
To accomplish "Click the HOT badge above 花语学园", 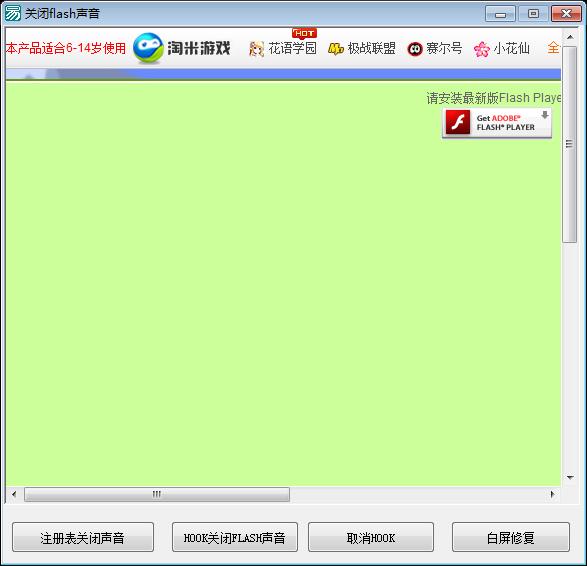I will (x=304, y=34).
